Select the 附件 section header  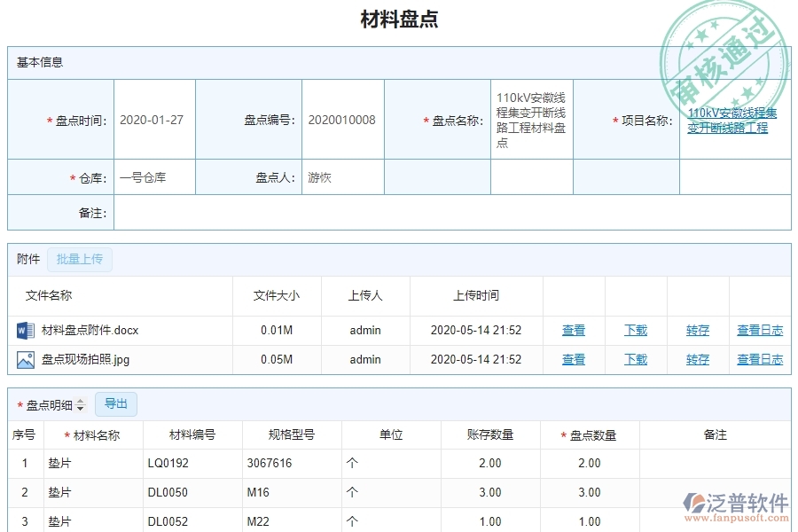(x=27, y=259)
